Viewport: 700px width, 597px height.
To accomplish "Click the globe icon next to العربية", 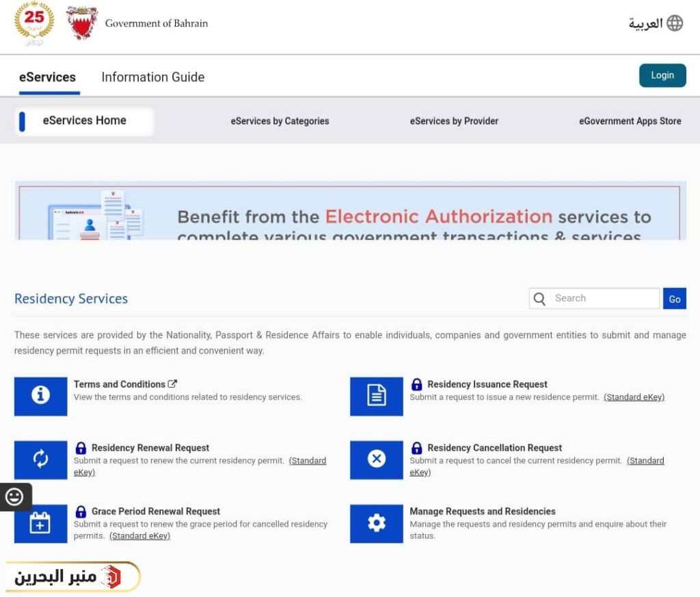I will click(x=676, y=23).
